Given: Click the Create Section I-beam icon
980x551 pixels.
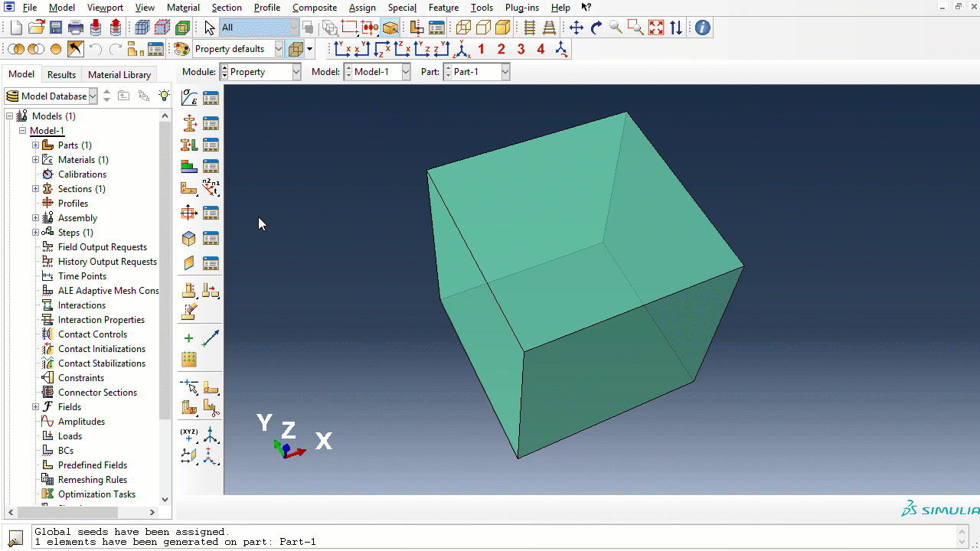Looking at the screenshot, I should pos(189,123).
